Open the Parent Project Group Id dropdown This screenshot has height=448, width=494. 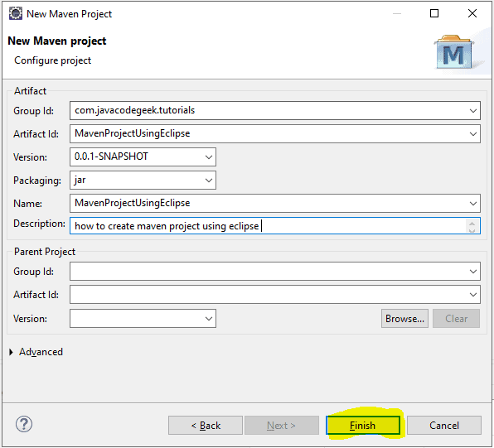click(472, 272)
